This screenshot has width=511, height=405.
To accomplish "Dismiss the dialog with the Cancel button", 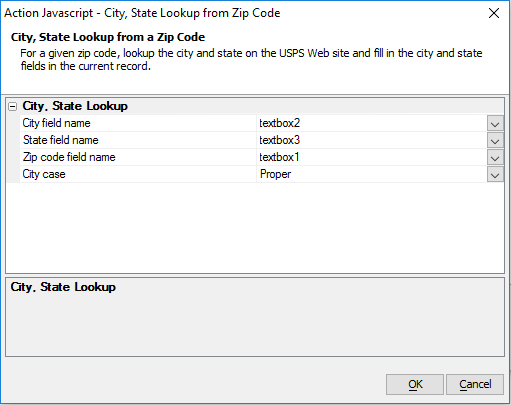I will (x=475, y=384).
